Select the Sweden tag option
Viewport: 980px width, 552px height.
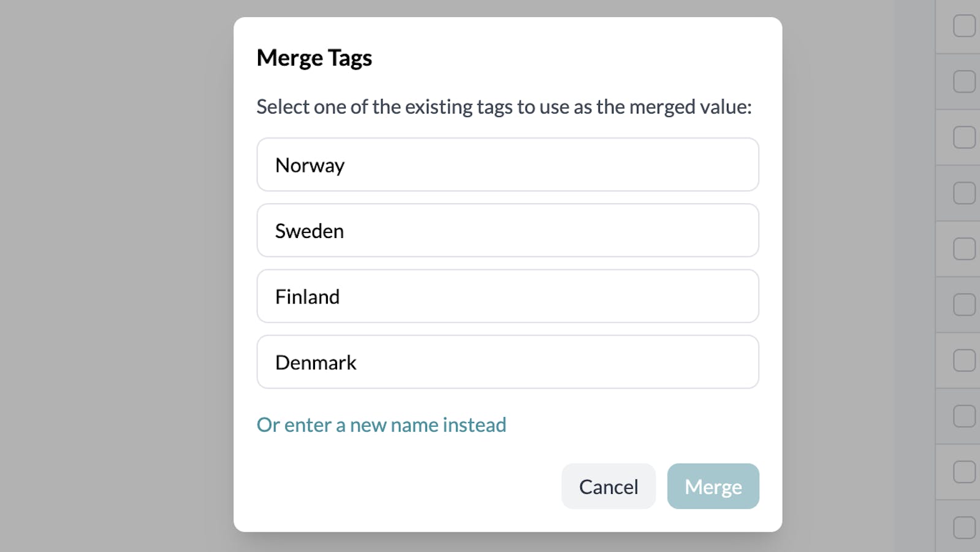pyautogui.click(x=507, y=231)
